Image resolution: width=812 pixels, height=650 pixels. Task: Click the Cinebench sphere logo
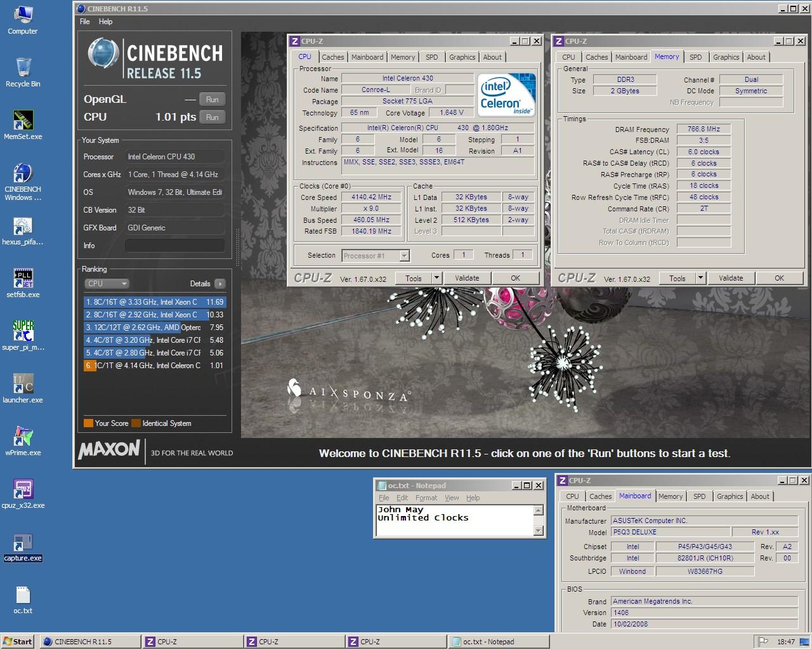103,54
